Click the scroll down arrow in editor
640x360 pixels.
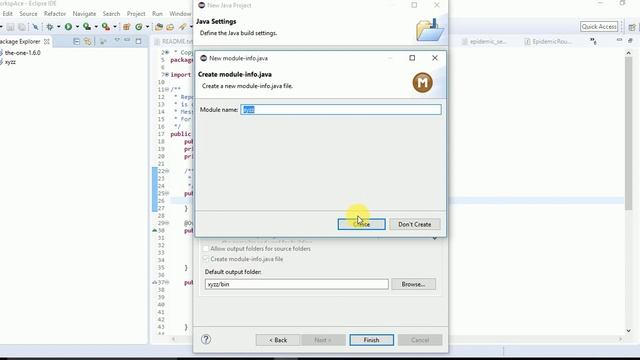coord(629,331)
